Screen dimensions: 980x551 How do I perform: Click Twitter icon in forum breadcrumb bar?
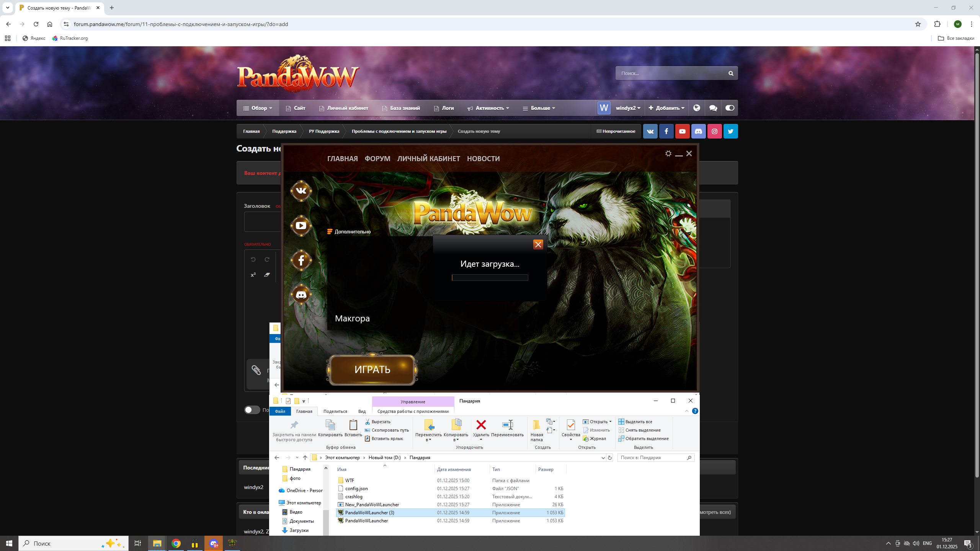point(730,131)
